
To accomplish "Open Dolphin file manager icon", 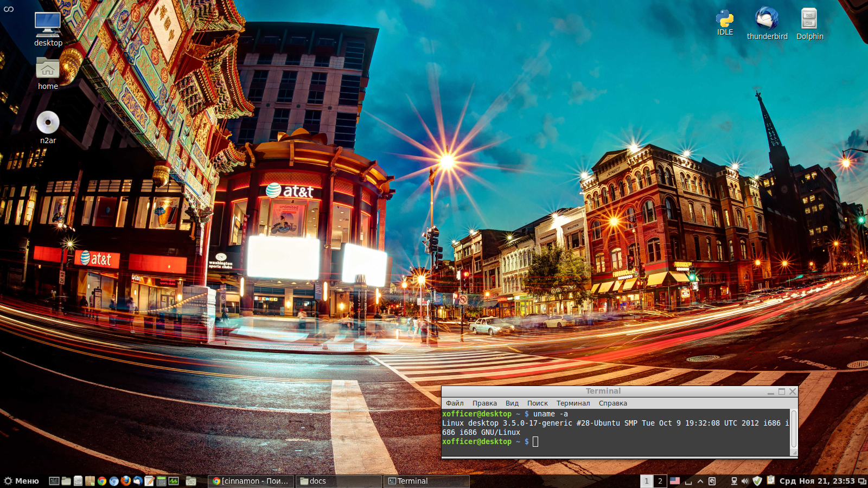I will [x=809, y=24].
